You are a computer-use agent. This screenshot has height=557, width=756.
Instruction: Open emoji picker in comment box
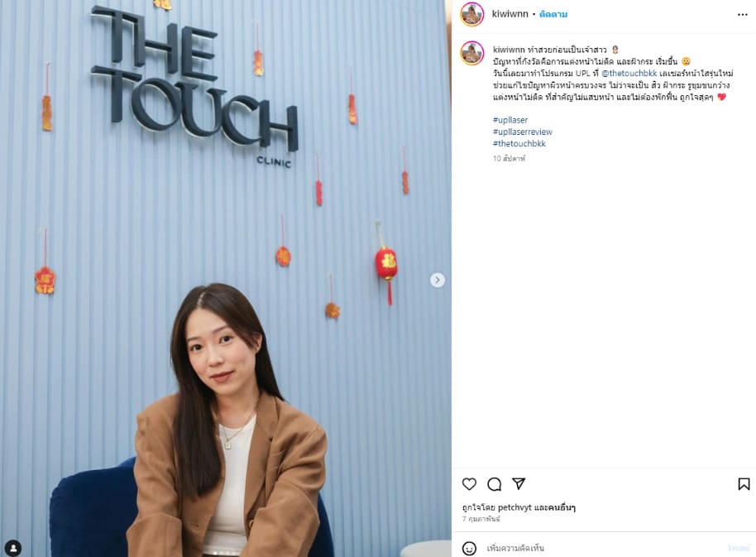tap(469, 549)
